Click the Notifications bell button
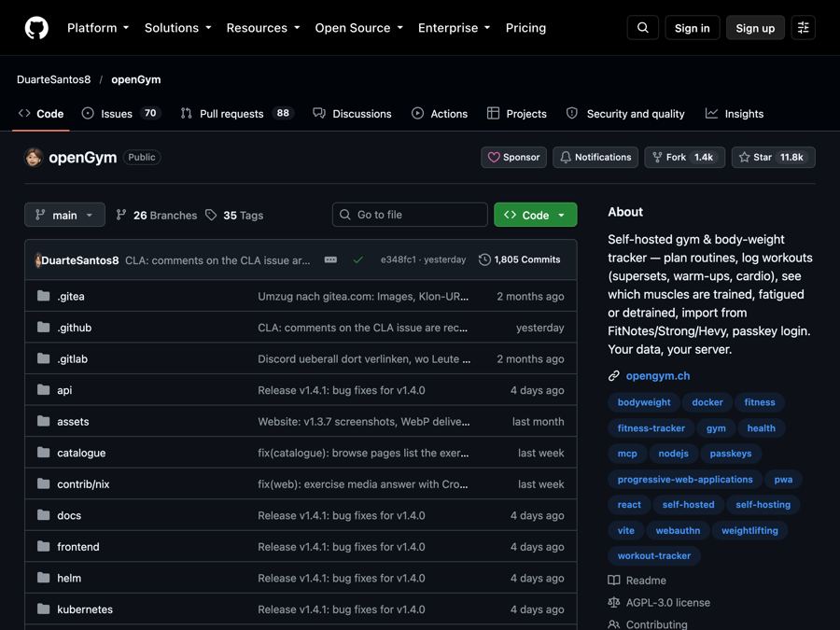Viewport: 840px width, 630px height. [x=595, y=158]
